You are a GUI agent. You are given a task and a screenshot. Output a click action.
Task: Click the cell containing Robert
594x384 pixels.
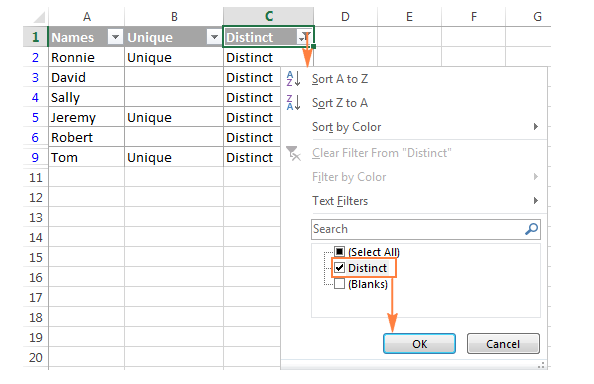click(86, 137)
